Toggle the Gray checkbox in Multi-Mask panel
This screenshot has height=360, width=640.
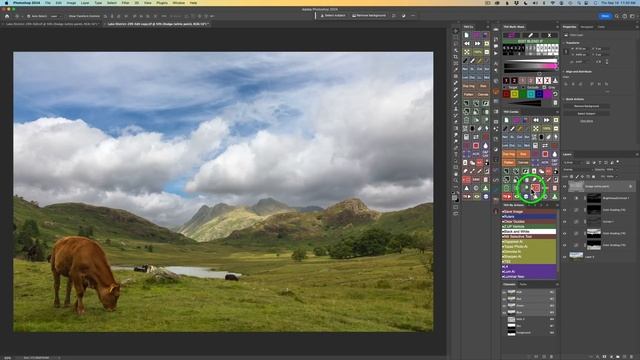click(544, 87)
